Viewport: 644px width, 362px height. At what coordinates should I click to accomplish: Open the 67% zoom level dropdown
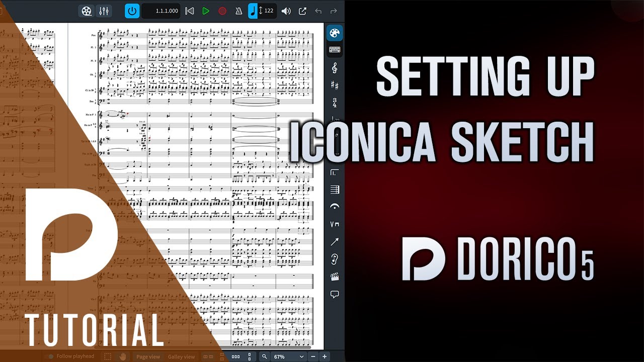tap(288, 356)
